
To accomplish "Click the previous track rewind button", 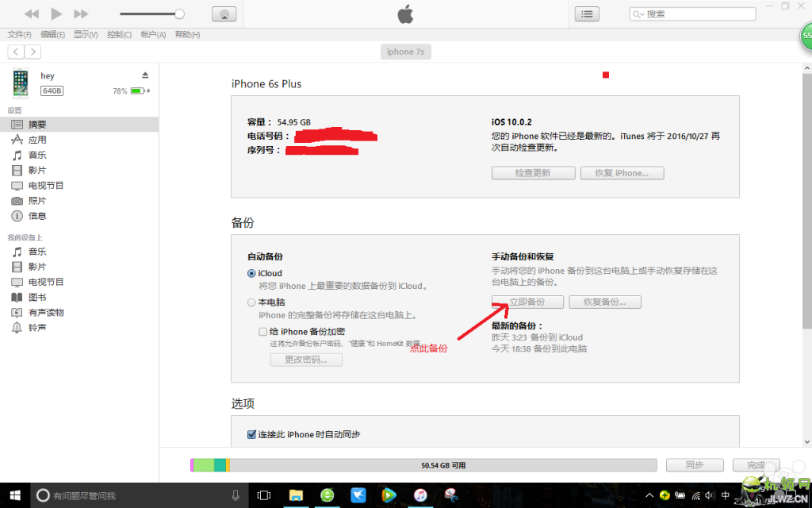I will pos(32,14).
